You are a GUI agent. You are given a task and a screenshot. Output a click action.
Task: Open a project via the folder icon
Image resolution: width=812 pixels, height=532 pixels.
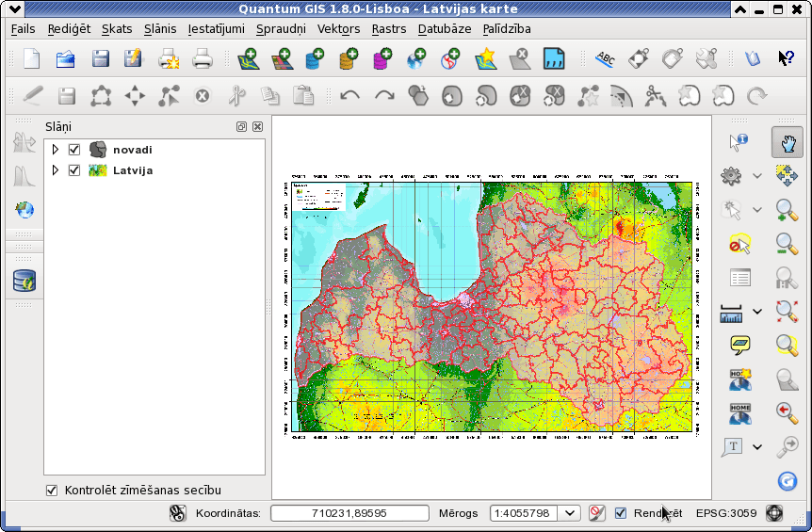[66, 59]
